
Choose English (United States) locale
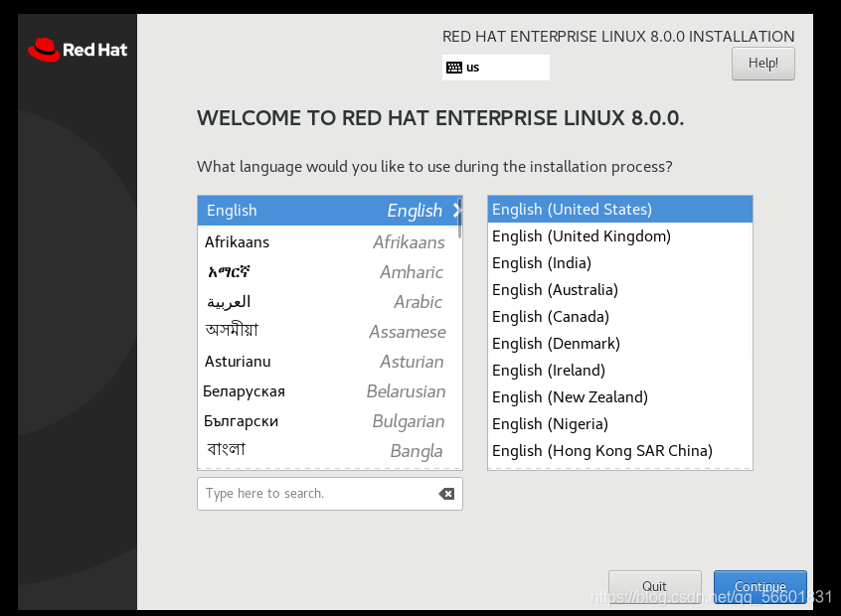(620, 209)
